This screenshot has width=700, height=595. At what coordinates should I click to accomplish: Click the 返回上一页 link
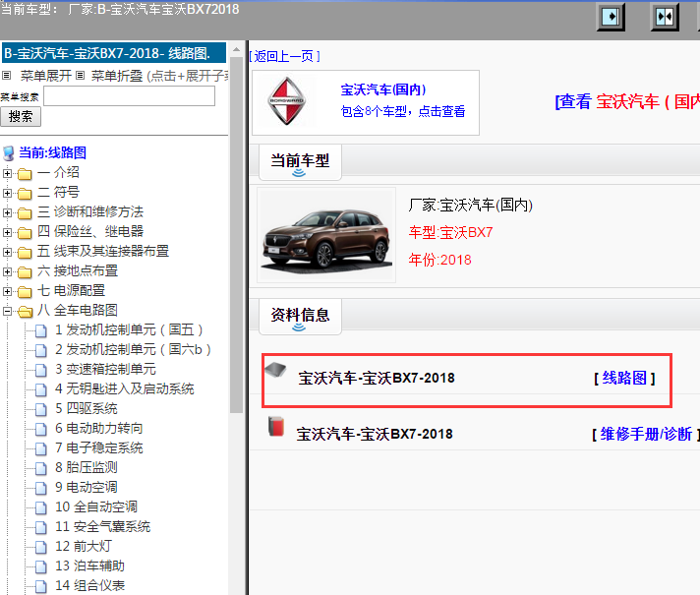pyautogui.click(x=284, y=56)
